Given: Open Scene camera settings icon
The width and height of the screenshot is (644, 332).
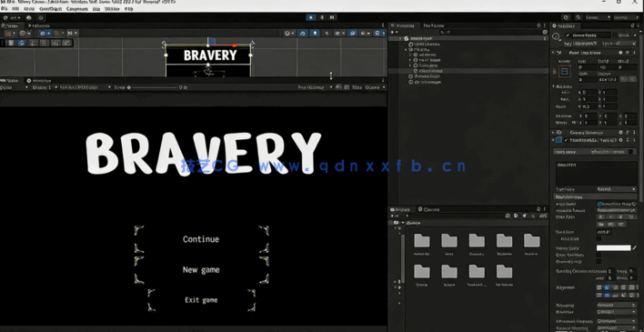Looking at the screenshot, I should [365, 34].
